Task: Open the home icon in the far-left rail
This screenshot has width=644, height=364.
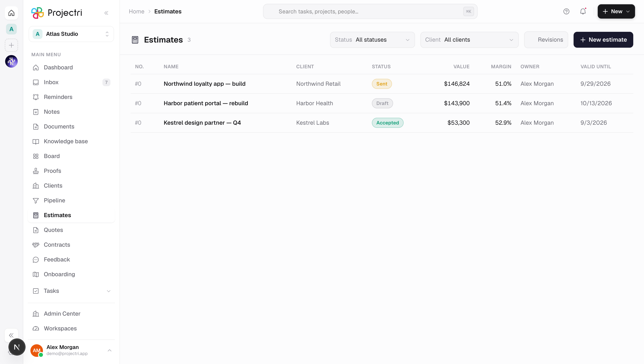Action: pos(11,13)
